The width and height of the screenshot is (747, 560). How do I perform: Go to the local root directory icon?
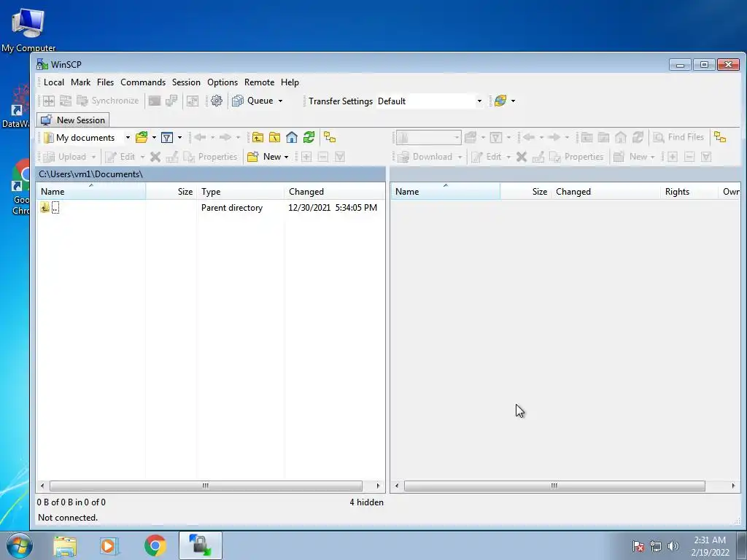coord(275,138)
